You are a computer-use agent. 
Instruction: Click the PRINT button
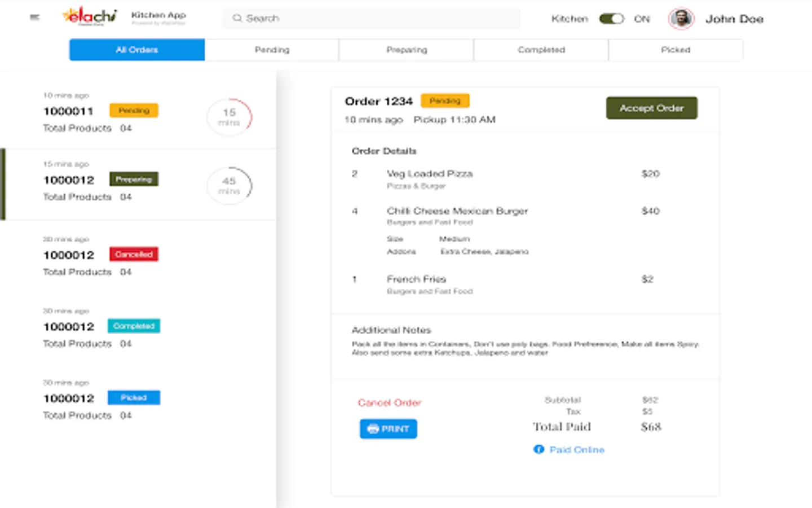coord(389,429)
